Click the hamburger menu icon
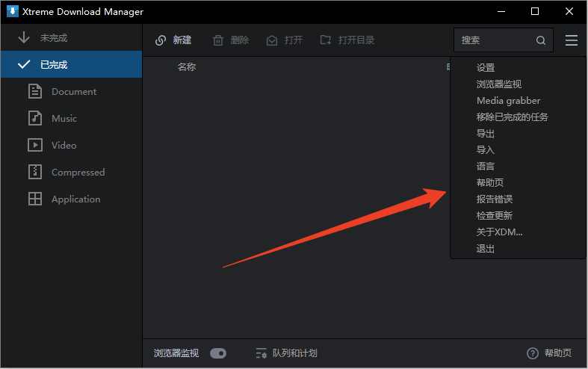The width and height of the screenshot is (588, 369). click(572, 40)
